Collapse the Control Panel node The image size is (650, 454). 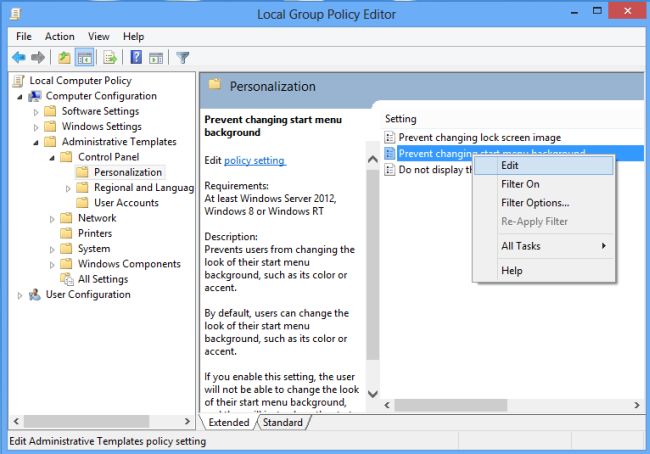(52, 158)
